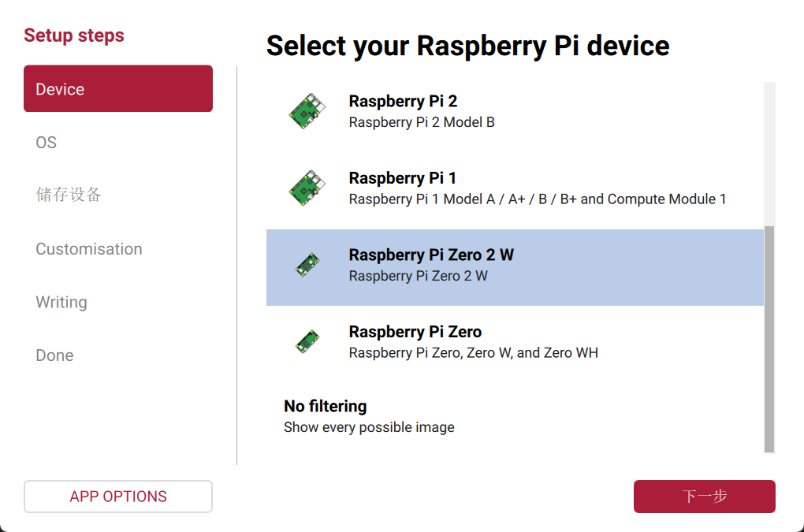Click the device list scrollbar thumb
The image size is (804, 532).
769,339
